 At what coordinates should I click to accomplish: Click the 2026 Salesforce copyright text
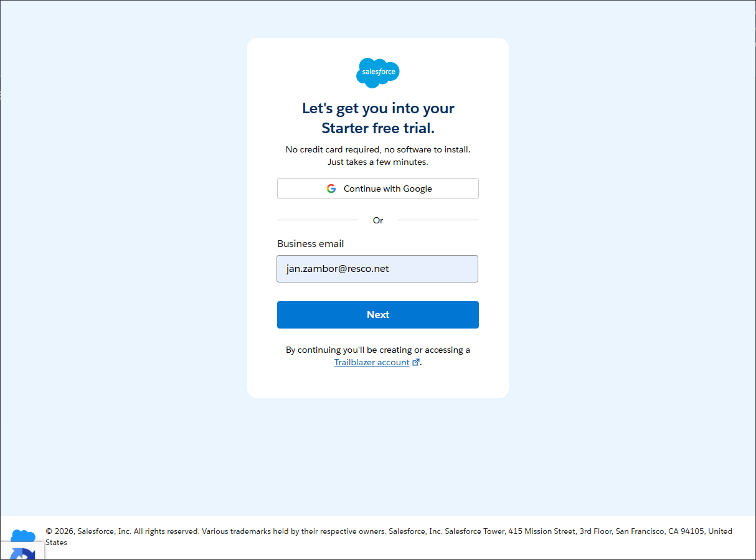coord(88,531)
